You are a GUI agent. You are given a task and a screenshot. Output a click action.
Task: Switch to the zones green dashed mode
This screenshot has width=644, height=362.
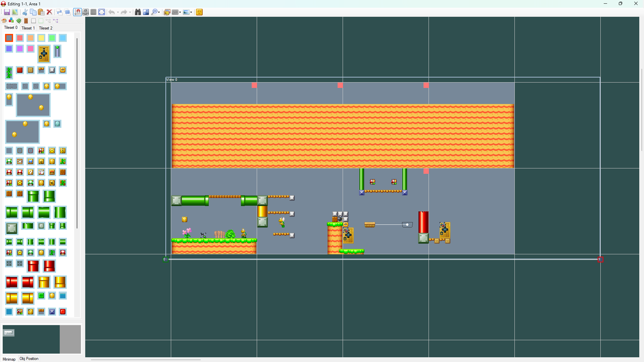[41, 21]
